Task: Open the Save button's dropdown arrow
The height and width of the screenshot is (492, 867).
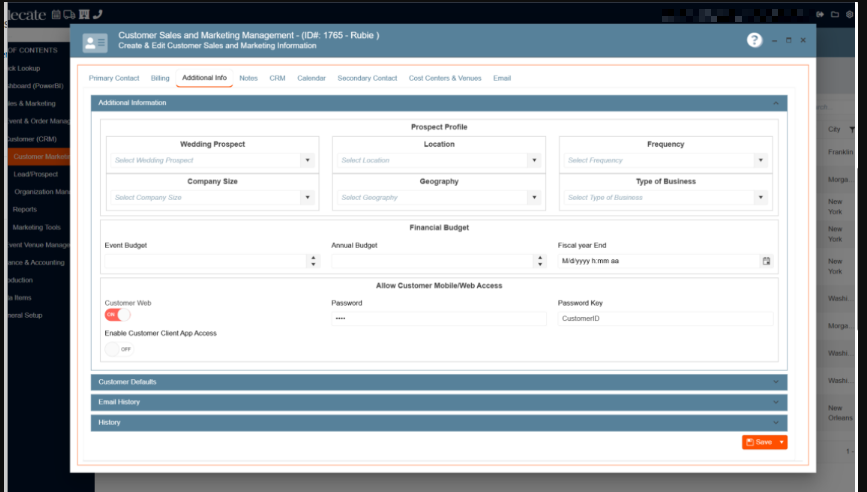Action: pos(781,442)
